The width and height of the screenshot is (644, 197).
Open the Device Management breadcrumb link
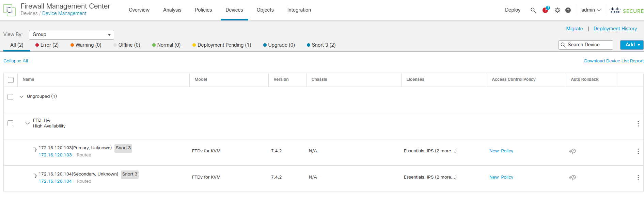[x=64, y=13]
